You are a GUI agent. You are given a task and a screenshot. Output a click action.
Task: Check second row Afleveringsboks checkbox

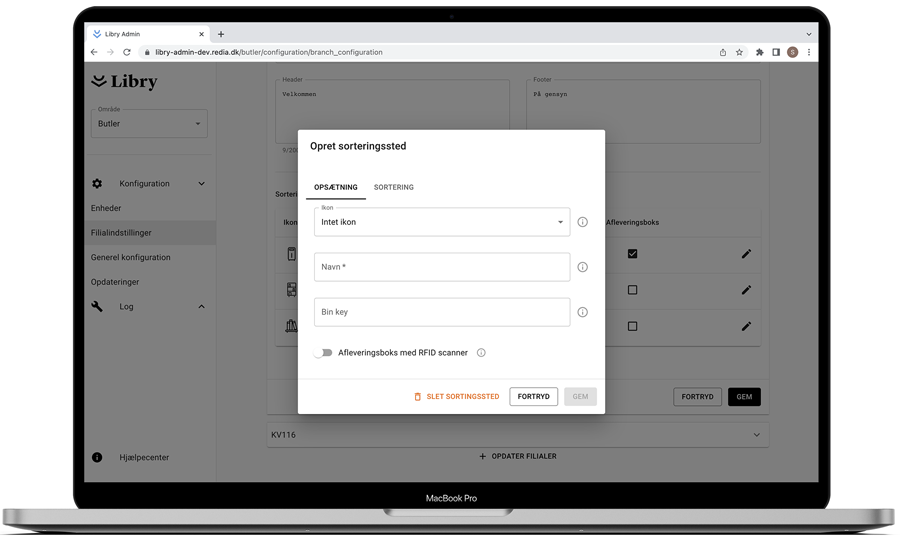click(x=632, y=290)
